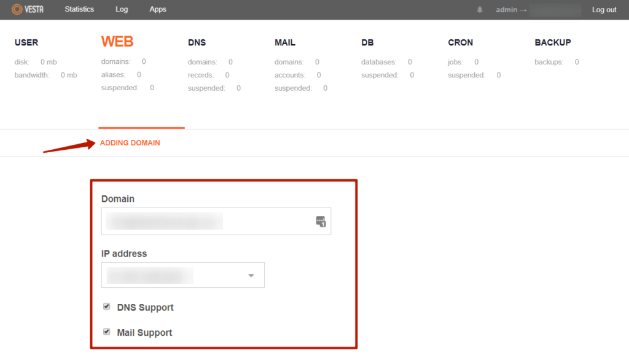The width and height of the screenshot is (629, 364).
Task: Open the CRON tab
Action: 461,42
